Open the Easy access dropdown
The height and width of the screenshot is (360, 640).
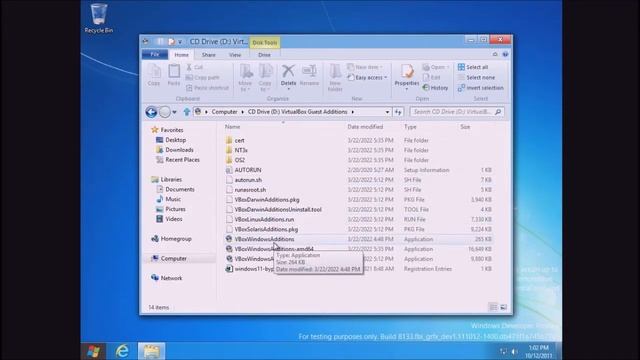(x=367, y=78)
